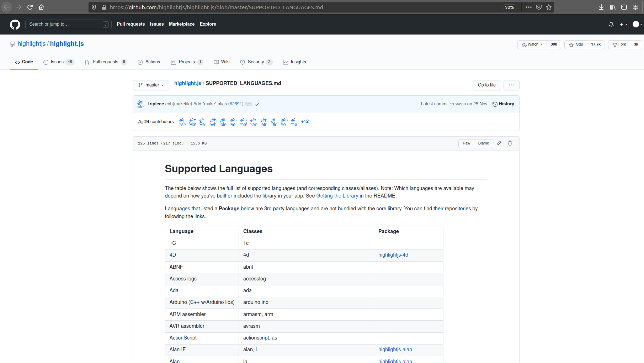Open GitHub notifications bell
Screen dimensions: 644x363
[611, 24]
